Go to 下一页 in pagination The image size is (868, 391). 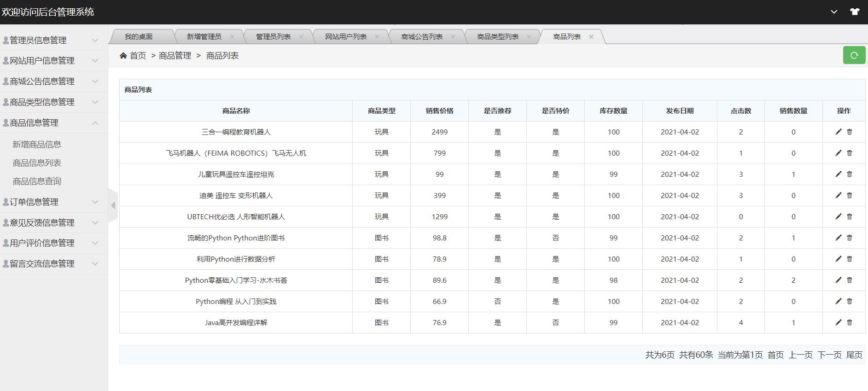(829, 355)
